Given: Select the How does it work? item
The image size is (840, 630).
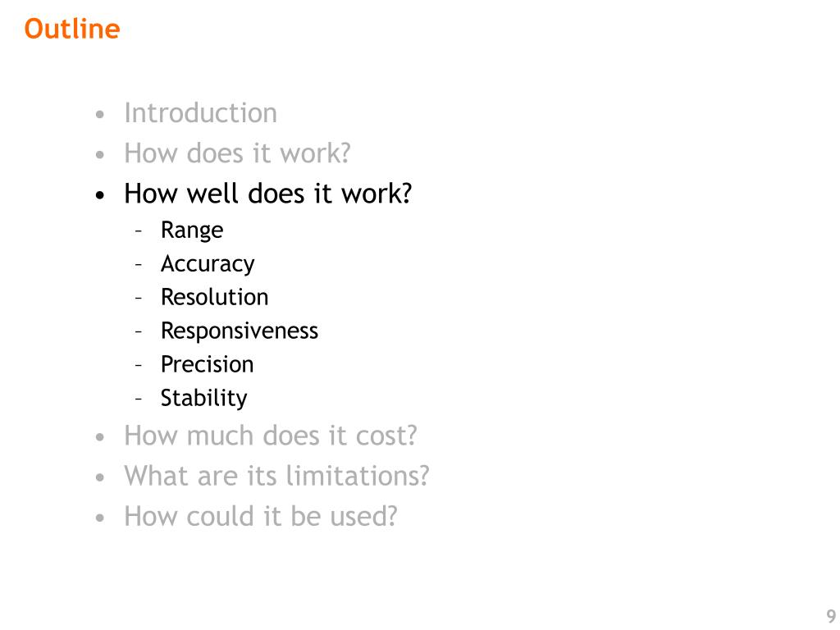Looking at the screenshot, I should pos(237,153).
